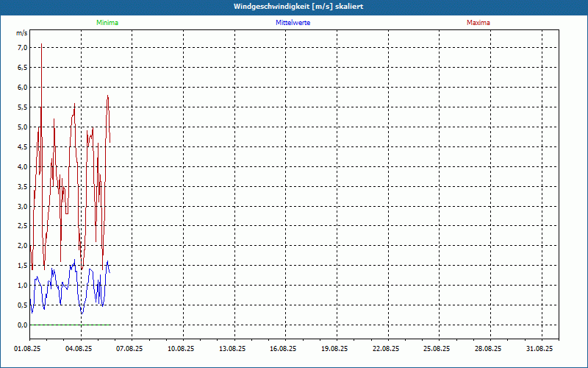Image resolution: width=588 pixels, height=368 pixels.
Task: Click the 0,0 y-axis value
Action: point(22,325)
